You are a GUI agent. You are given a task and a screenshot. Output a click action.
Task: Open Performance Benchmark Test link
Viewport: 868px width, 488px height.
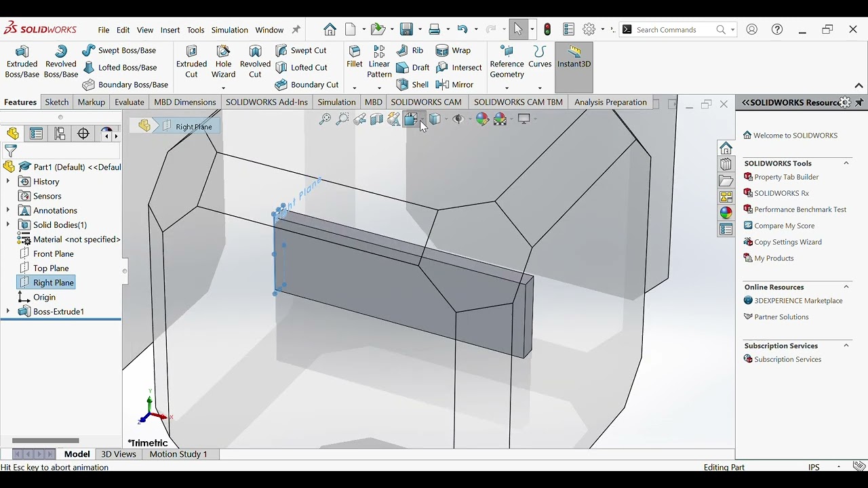point(795,209)
